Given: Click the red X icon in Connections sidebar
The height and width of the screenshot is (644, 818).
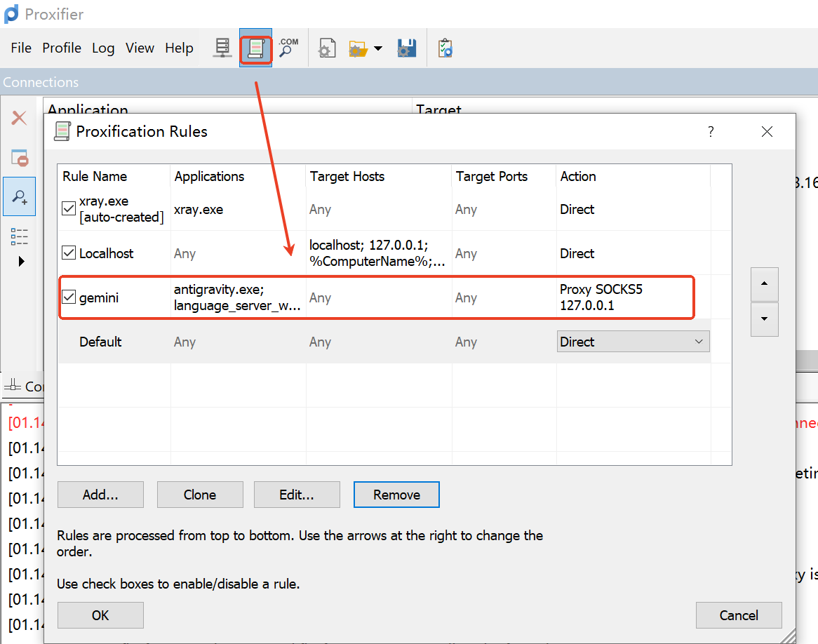Looking at the screenshot, I should pos(19,118).
